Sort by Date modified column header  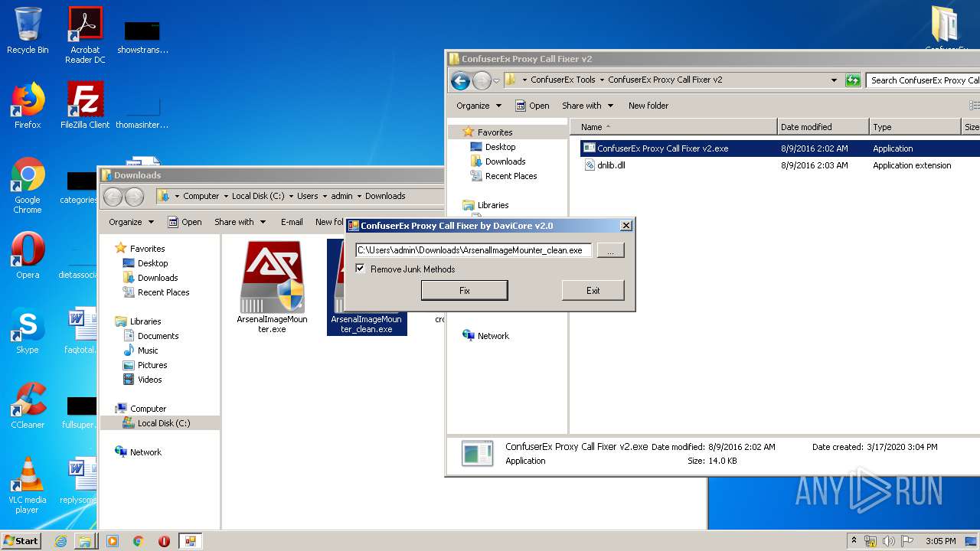(824, 127)
